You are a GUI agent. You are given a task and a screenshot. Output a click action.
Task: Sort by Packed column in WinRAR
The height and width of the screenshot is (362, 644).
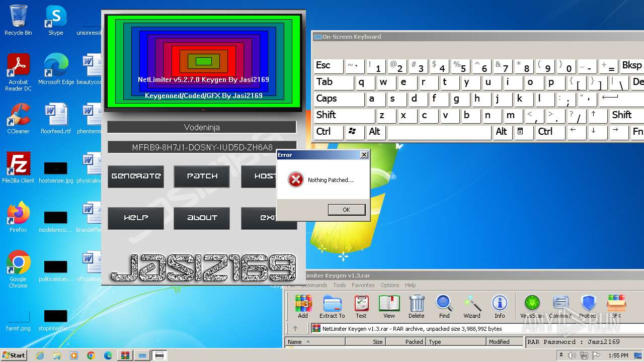[406, 342]
